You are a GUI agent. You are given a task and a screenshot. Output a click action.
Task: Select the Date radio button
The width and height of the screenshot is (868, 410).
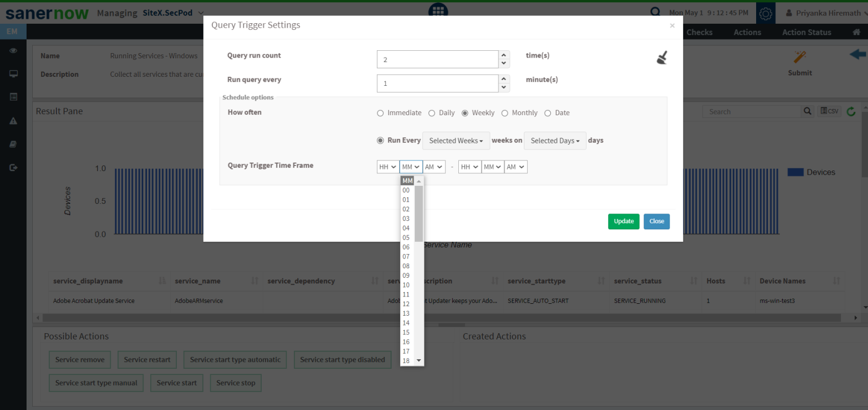tap(548, 113)
